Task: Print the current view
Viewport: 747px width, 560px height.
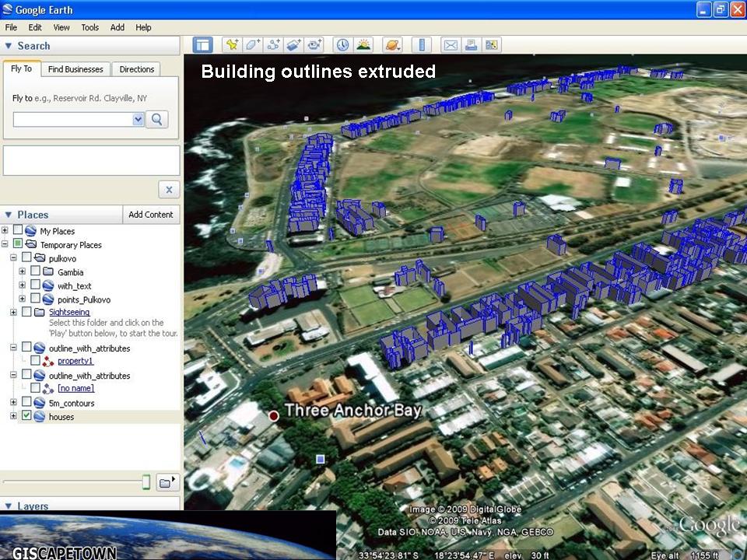Action: pyautogui.click(x=472, y=45)
